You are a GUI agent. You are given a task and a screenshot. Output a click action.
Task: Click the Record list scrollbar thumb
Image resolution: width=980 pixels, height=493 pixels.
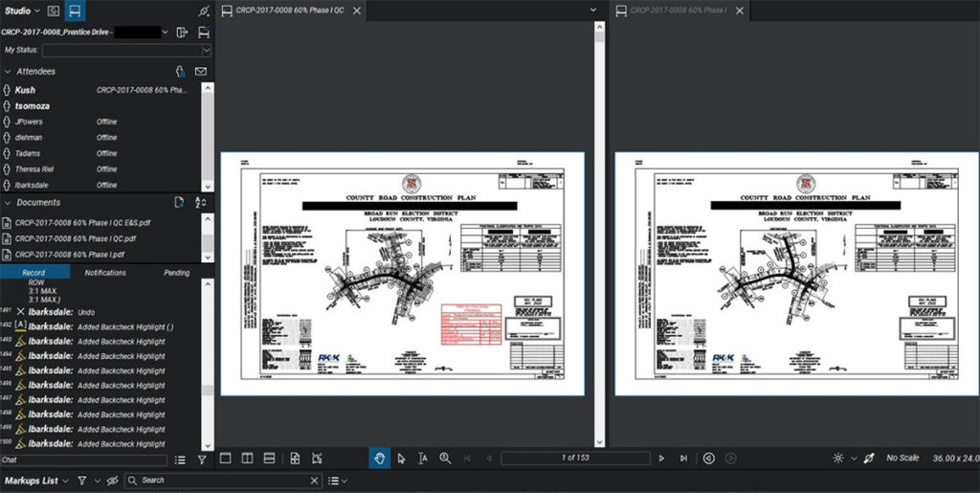[207, 390]
